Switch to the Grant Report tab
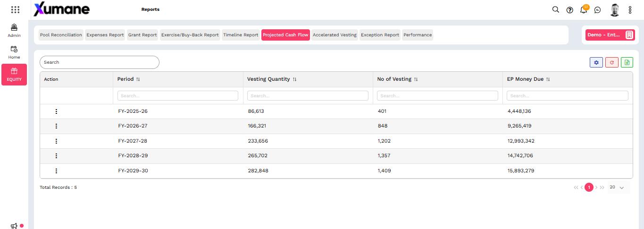Viewport: 644px width, 229px height. 142,35
